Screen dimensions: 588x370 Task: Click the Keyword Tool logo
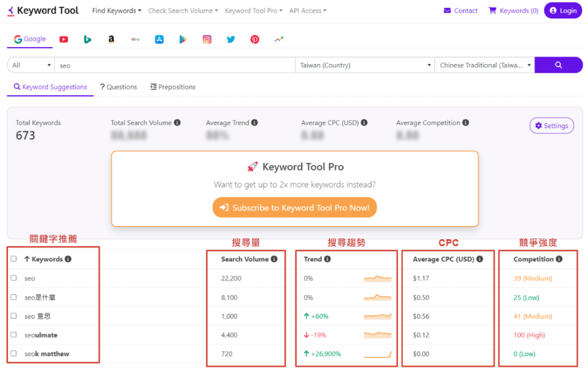(43, 10)
